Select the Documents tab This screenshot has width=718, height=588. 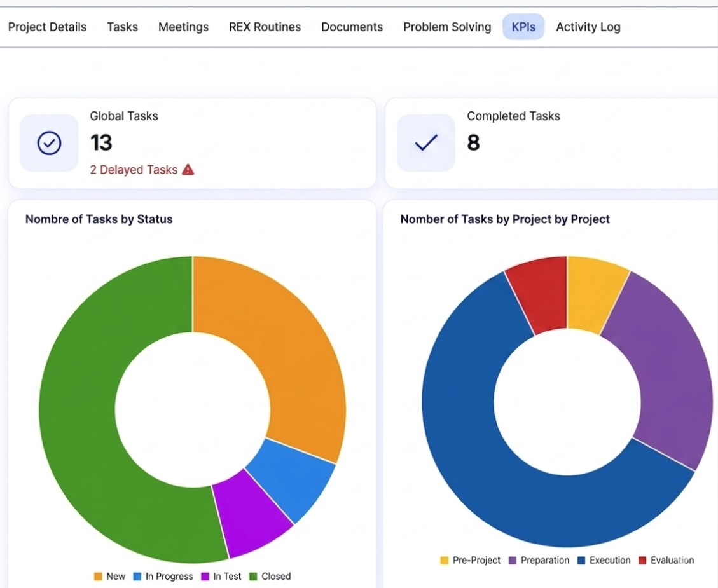tap(352, 27)
